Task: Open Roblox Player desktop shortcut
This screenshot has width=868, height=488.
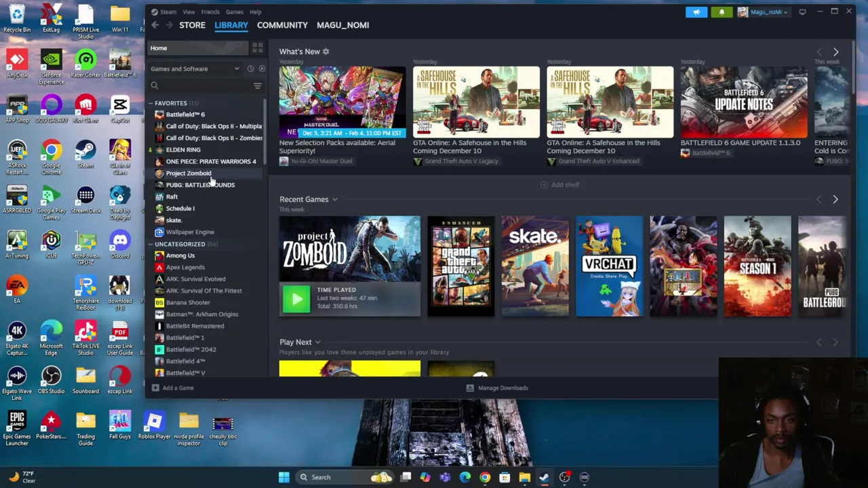Action: [x=154, y=426]
